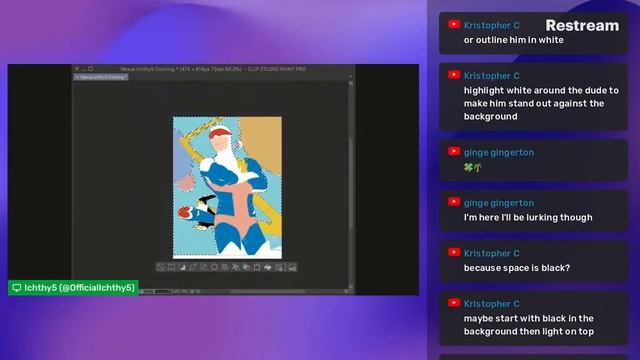Select the Nexus Ichthy5 Coloring document tab
Screen dimensions: 640x360
point(101,77)
